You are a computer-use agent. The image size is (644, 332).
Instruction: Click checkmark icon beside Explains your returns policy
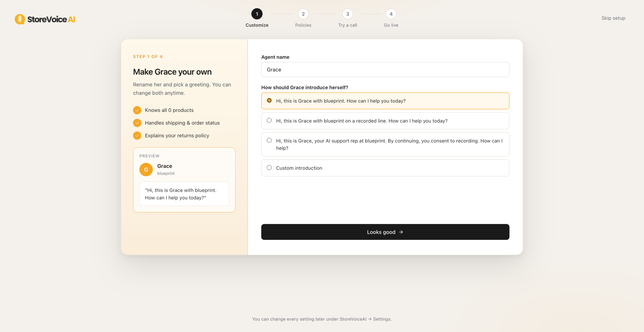[137, 135]
